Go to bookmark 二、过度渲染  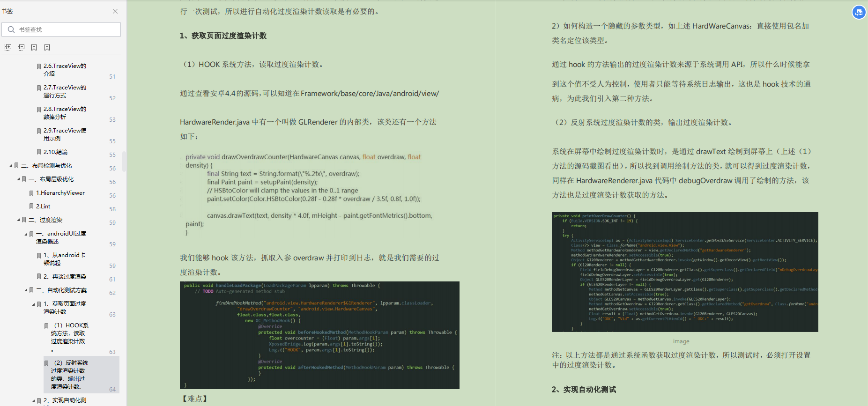45,220
